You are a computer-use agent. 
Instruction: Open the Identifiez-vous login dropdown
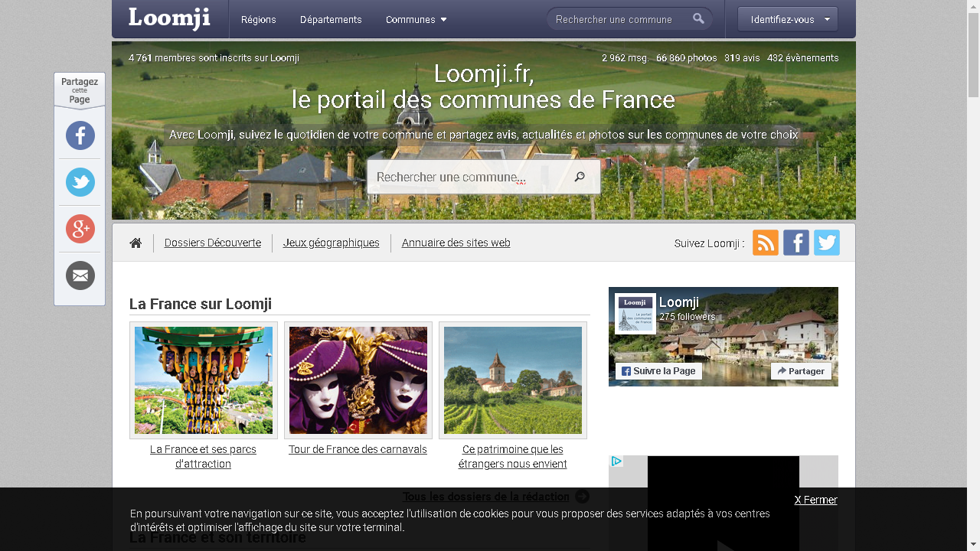coord(788,19)
